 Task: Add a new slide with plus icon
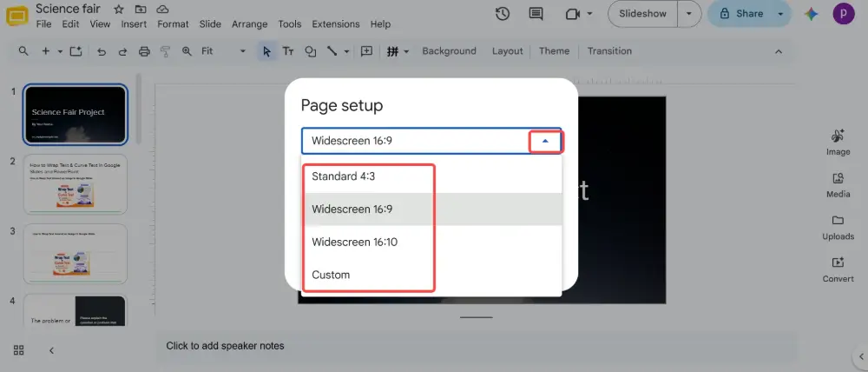coord(46,51)
